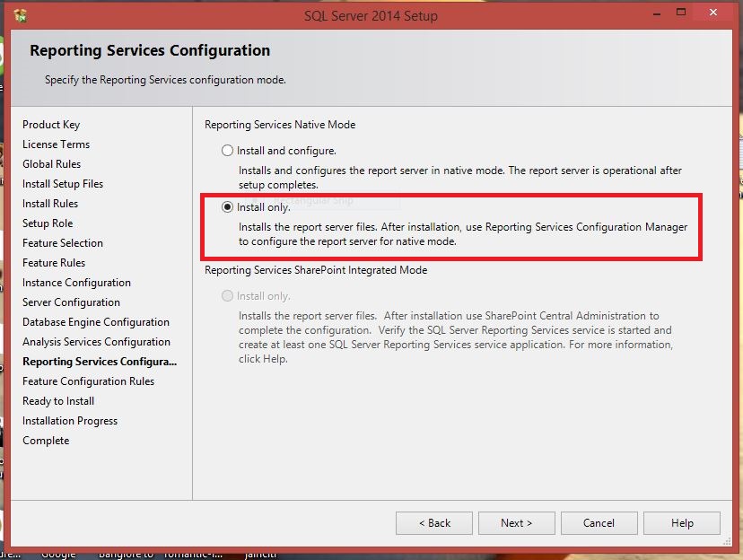743x560 pixels.
Task: Select the Instance Configuration step
Action: coord(76,283)
